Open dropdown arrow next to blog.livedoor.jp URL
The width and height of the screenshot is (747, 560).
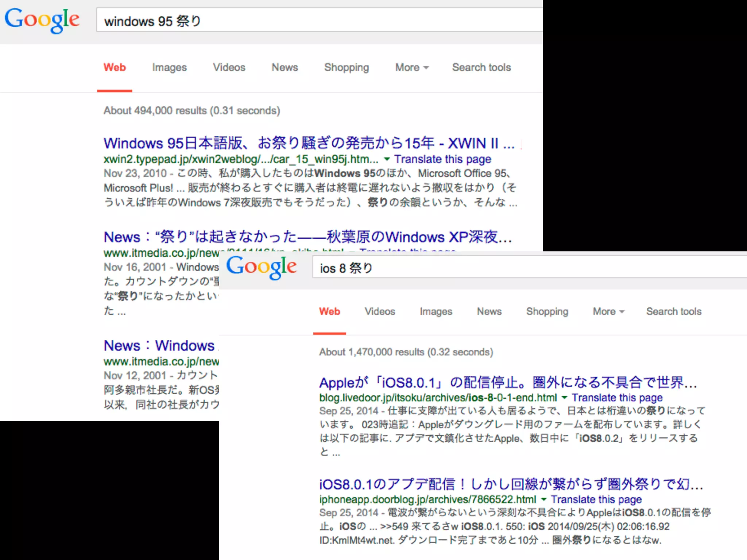coord(564,398)
